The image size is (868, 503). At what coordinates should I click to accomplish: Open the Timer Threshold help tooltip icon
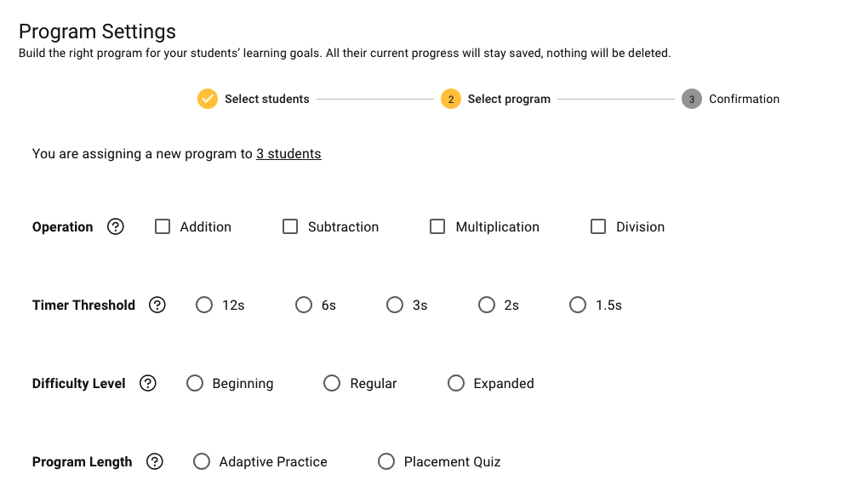[157, 306]
